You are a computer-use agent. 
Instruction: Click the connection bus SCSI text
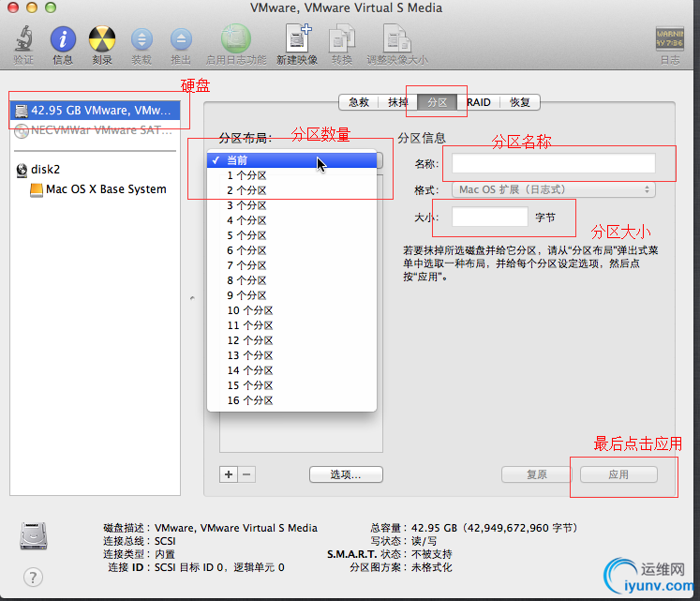[x=165, y=541]
